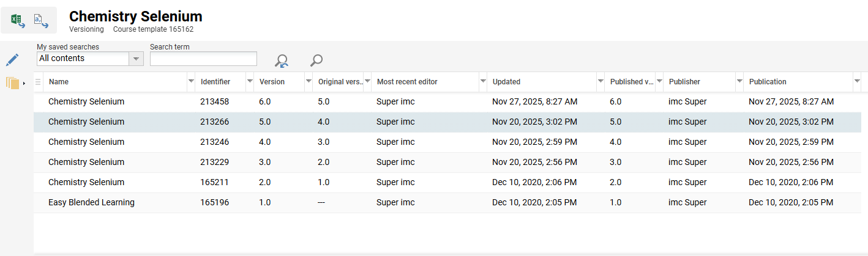
Task: Click Updated Nov 27, 2025, 8:27 AM cell
Action: coord(534,101)
